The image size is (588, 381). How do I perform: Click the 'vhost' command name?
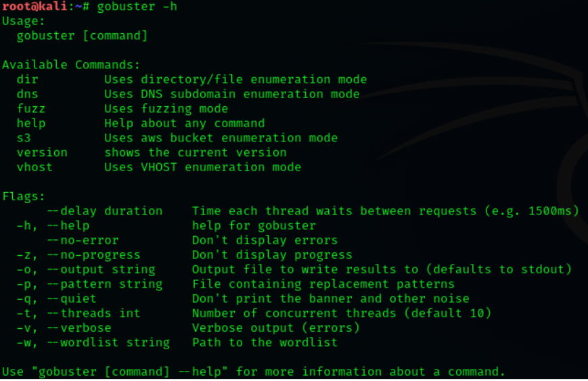(x=35, y=167)
